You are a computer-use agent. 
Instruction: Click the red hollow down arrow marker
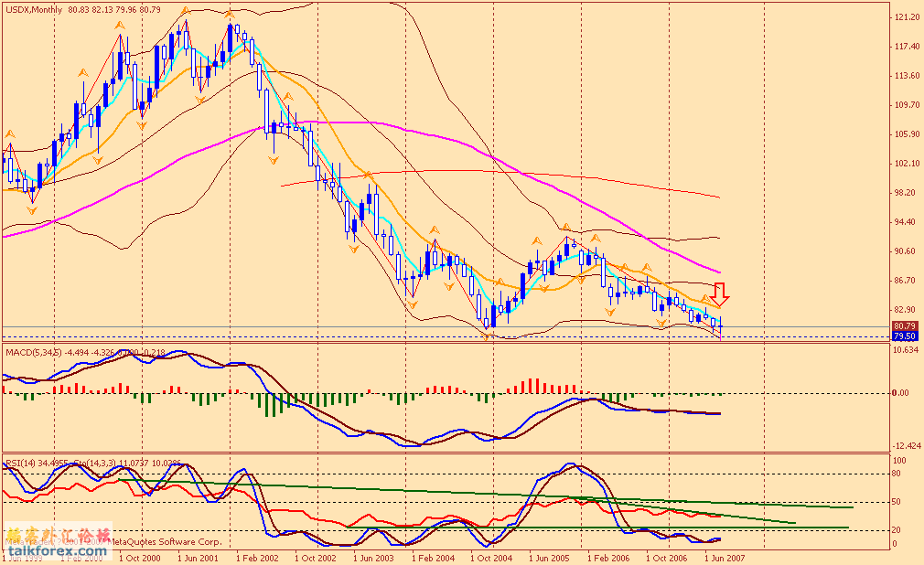pyautogui.click(x=720, y=294)
